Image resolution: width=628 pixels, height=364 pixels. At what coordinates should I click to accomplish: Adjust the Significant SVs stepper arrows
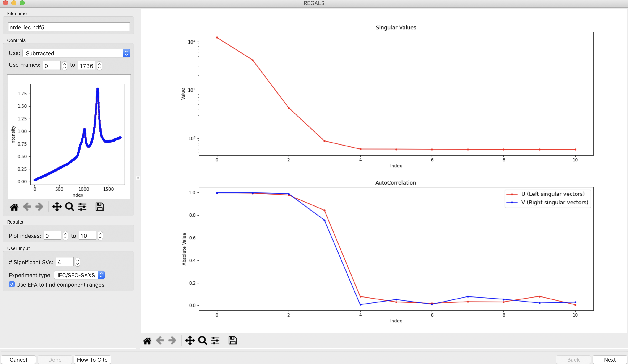tap(77, 262)
